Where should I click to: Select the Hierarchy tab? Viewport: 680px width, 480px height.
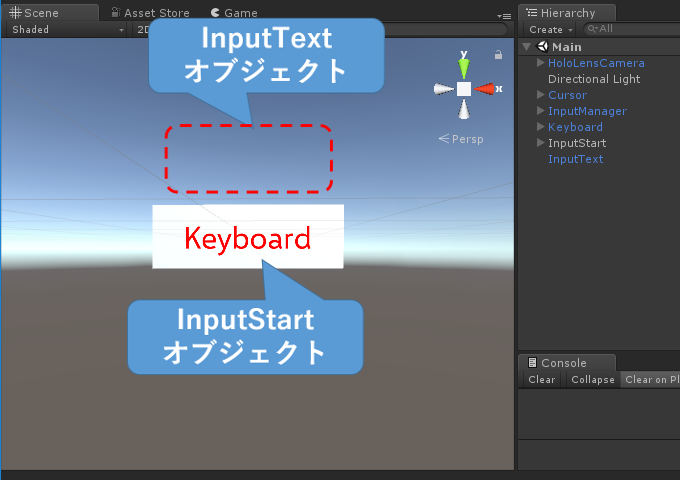(x=567, y=13)
